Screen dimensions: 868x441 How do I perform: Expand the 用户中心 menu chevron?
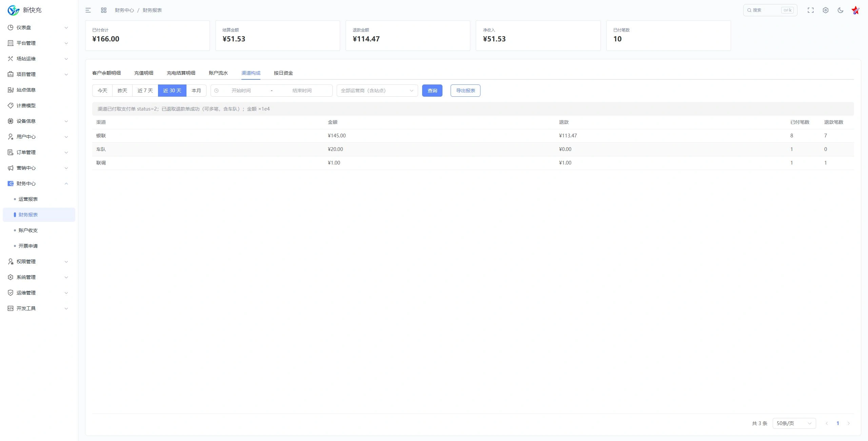click(x=66, y=137)
